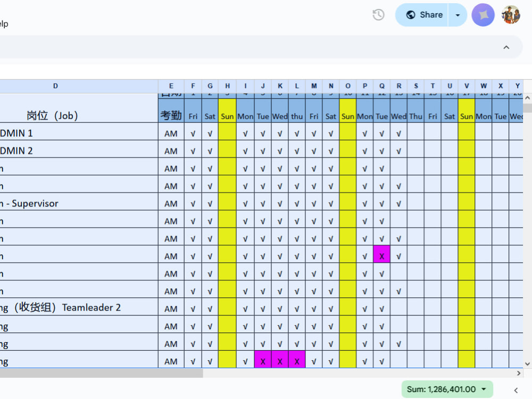Click the Share button
532x399 pixels.
[422, 15]
